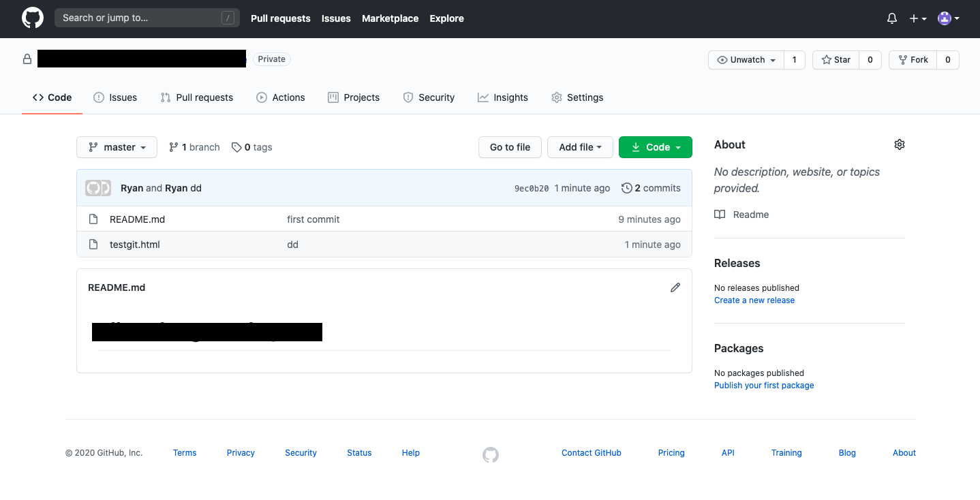Image resolution: width=980 pixels, height=500 pixels.
Task: Click the search or jump to field
Action: coord(147,18)
